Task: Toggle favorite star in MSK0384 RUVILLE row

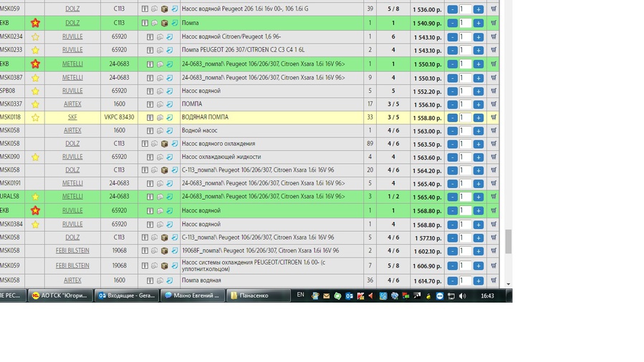Action: pyautogui.click(x=35, y=225)
